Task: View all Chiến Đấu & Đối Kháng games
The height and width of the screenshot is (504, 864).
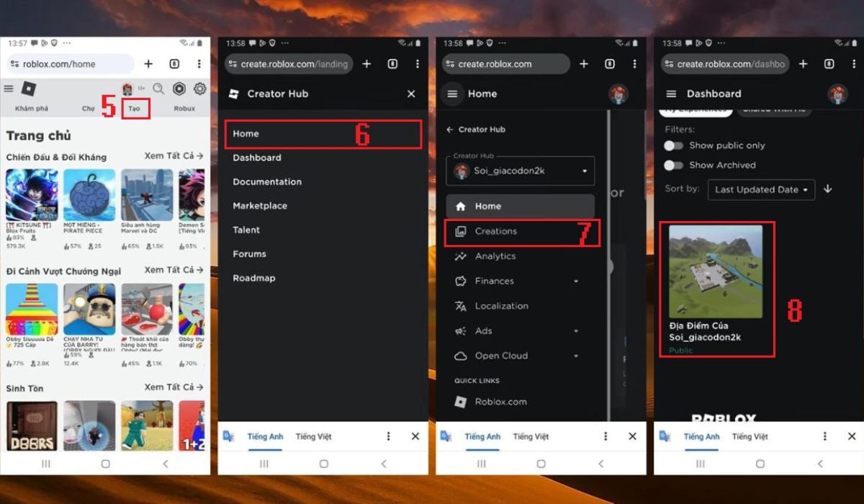Action: point(174,156)
